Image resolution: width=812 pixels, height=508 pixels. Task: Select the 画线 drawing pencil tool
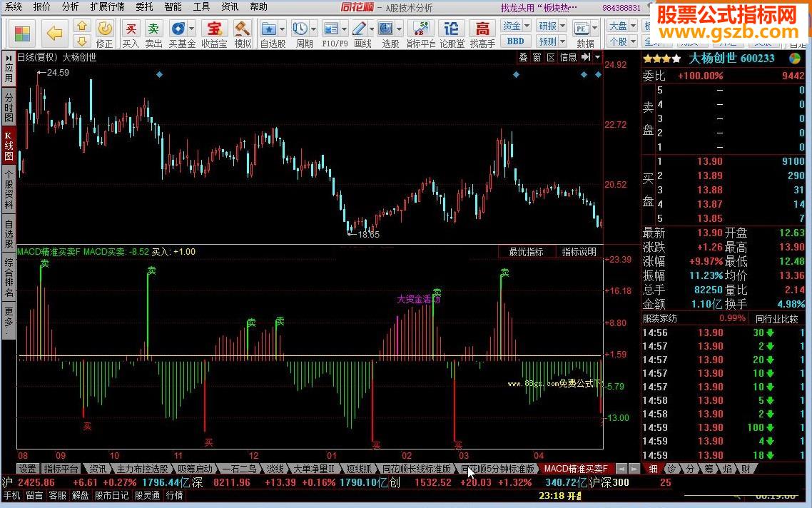click(359, 29)
